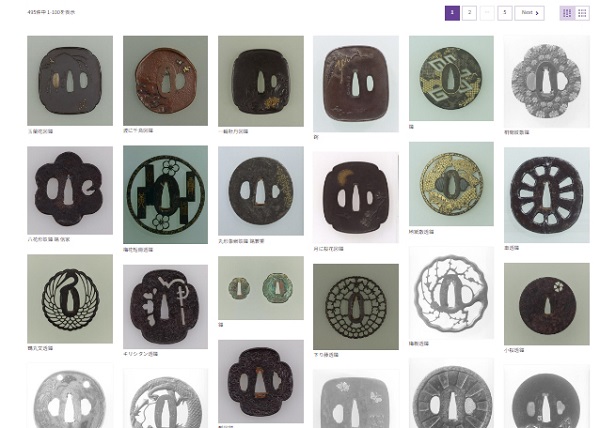This screenshot has height=428, width=600.
Task: Jump to page 5 of results
Action: pos(505,13)
